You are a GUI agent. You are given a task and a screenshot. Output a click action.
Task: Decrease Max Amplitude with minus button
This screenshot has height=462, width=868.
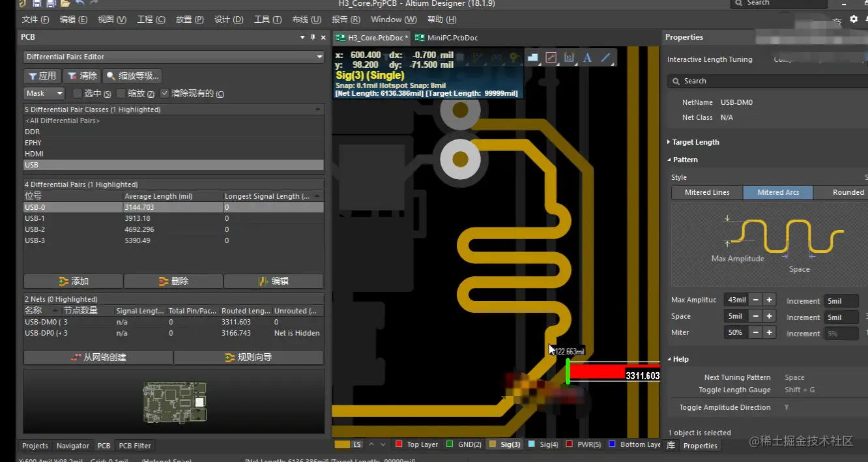coord(755,300)
